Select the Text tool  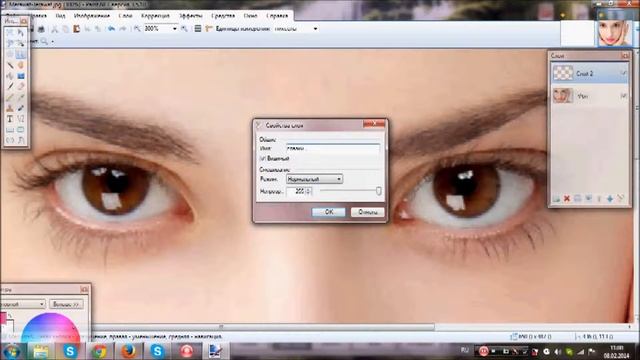(x=10, y=119)
